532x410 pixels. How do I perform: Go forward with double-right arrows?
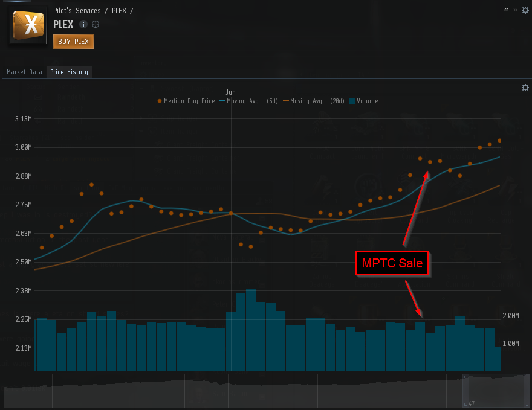pos(516,10)
